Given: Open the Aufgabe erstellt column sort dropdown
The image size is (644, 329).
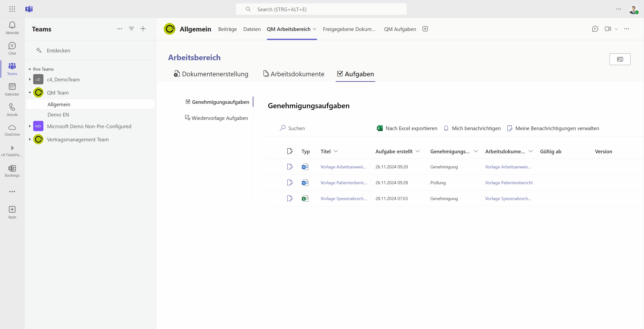Looking at the screenshot, I should pos(418,151).
